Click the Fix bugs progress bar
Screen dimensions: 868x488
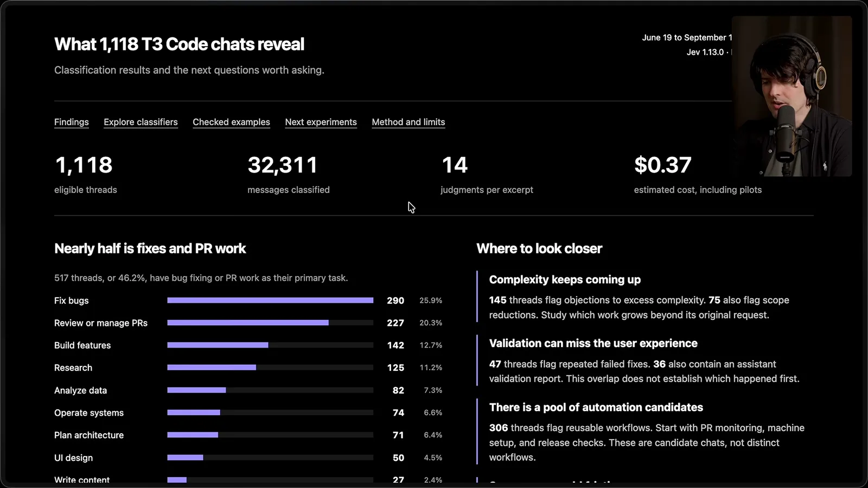pos(270,300)
